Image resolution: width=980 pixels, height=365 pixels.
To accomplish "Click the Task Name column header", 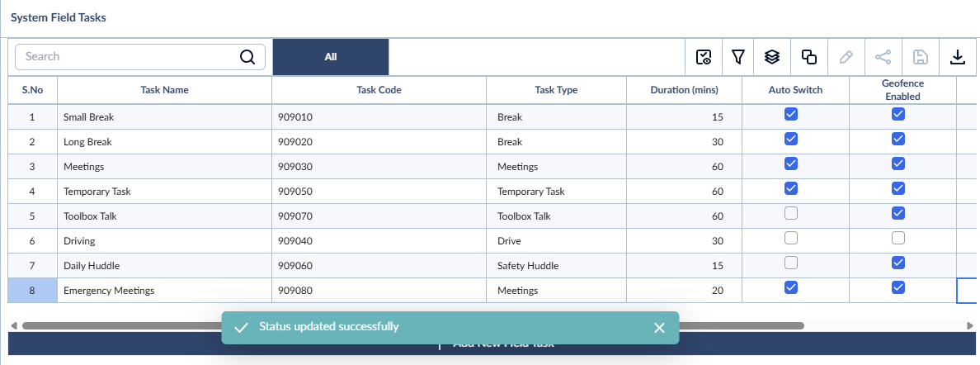I will tap(164, 90).
